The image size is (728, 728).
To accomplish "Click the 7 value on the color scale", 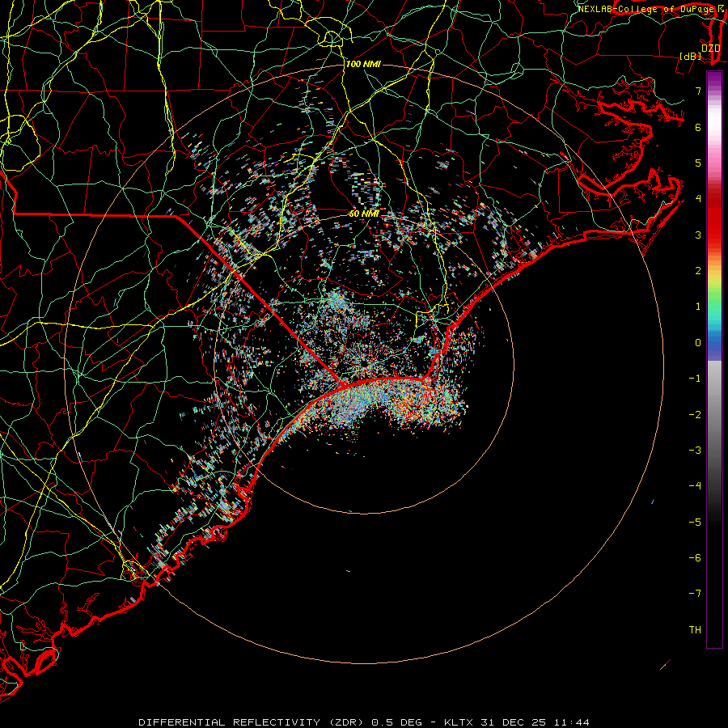I will [698, 91].
